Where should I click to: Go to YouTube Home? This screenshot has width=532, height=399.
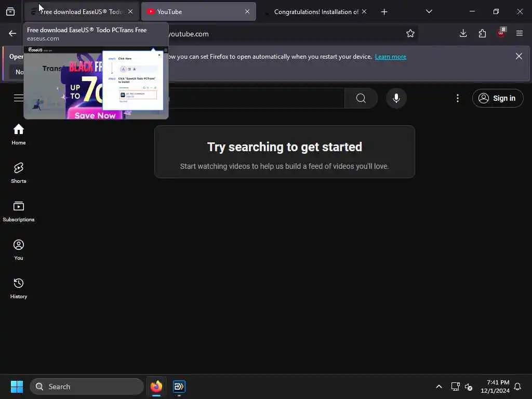[19, 135]
